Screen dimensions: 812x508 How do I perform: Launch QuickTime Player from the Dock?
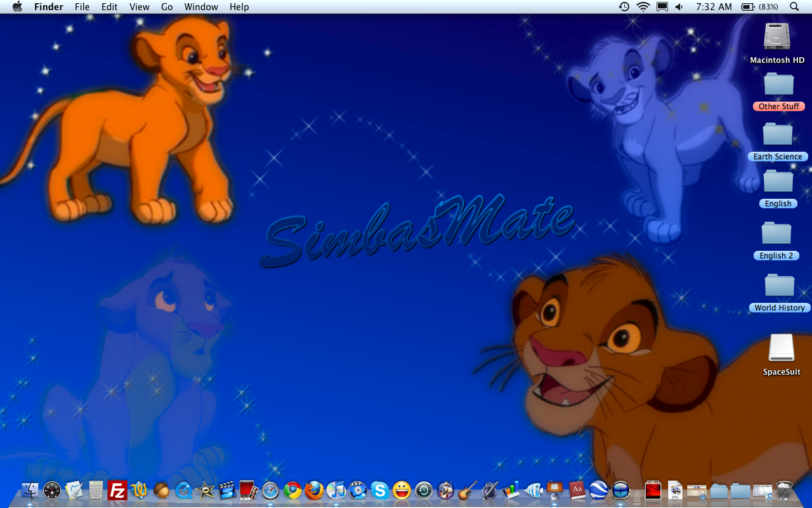[183, 490]
